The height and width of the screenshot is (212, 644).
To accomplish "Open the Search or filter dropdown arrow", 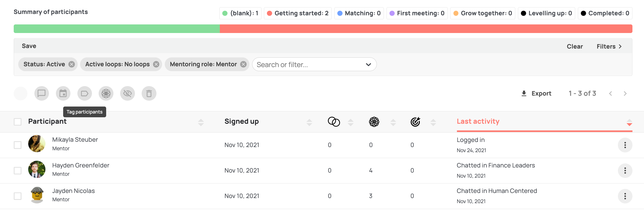I will pyautogui.click(x=368, y=65).
